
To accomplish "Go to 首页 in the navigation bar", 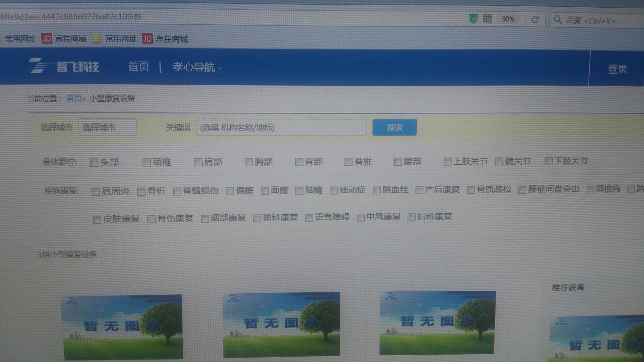I will 138,67.
